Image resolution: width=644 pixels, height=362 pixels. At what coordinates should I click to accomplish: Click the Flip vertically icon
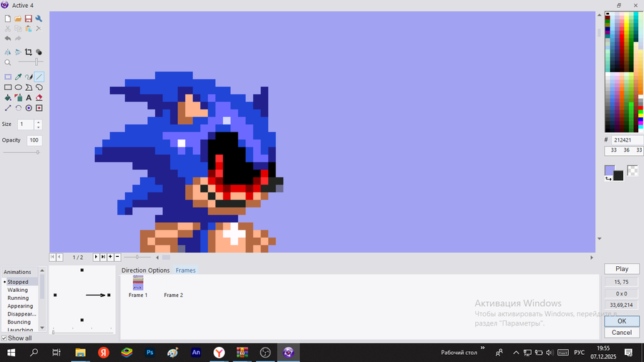click(x=18, y=52)
